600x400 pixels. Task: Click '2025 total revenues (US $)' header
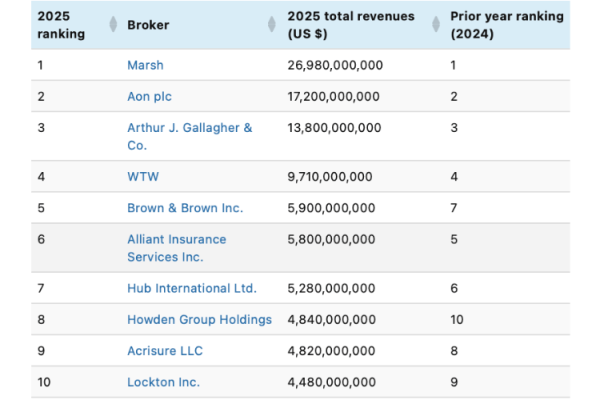pyautogui.click(x=351, y=25)
